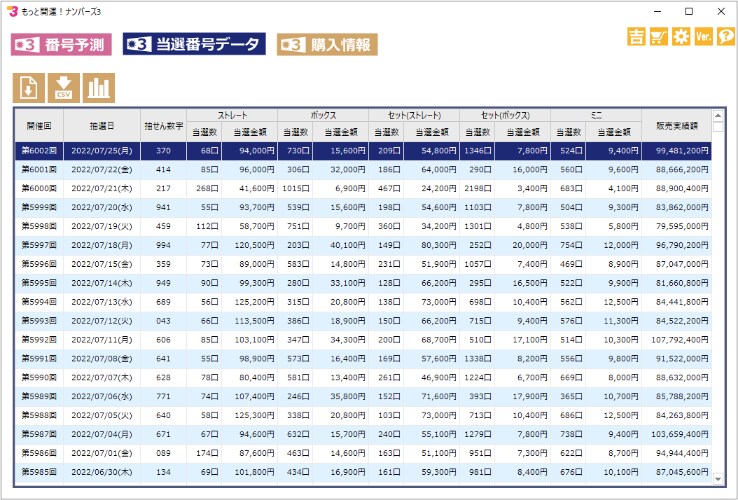This screenshot has height=500, width=738.
Task: Switch to 購入情報 tab
Action: [327, 45]
